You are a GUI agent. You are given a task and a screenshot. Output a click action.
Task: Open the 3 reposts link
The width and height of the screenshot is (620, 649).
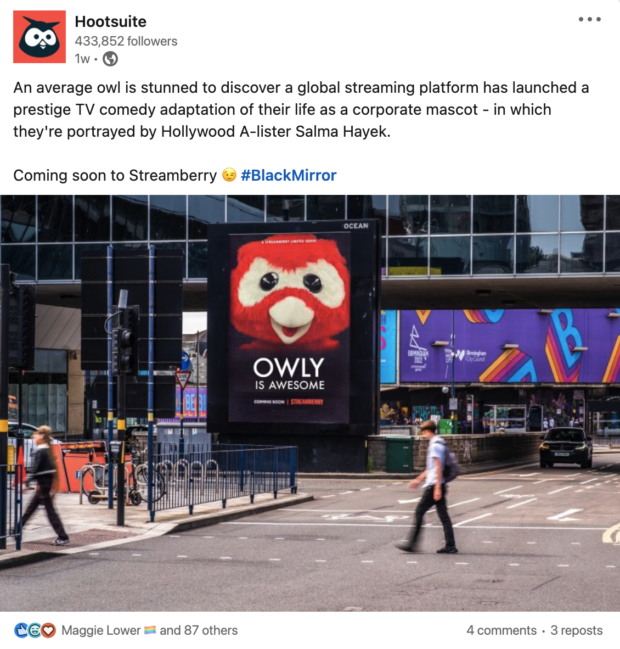coord(577,630)
